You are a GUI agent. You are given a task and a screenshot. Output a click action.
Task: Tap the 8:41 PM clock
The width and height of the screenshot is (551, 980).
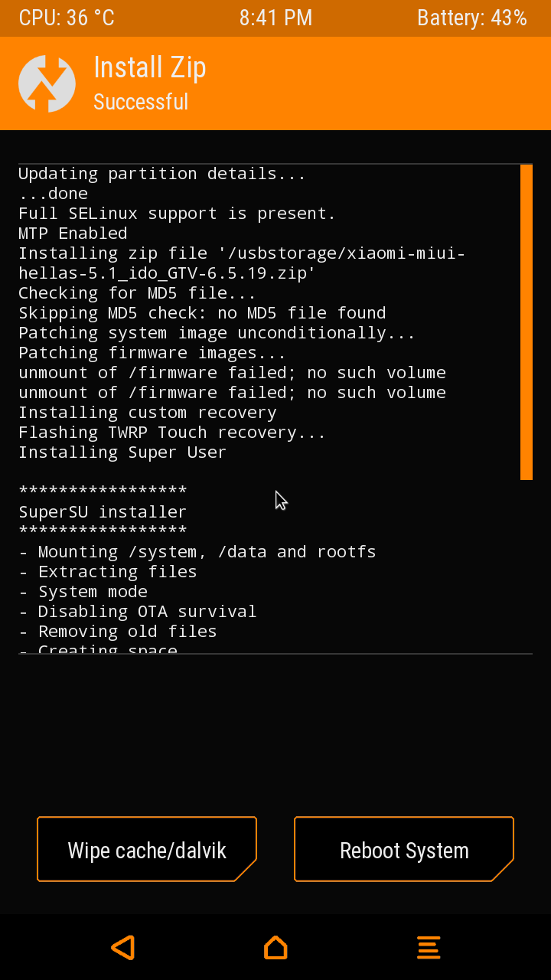click(x=275, y=18)
